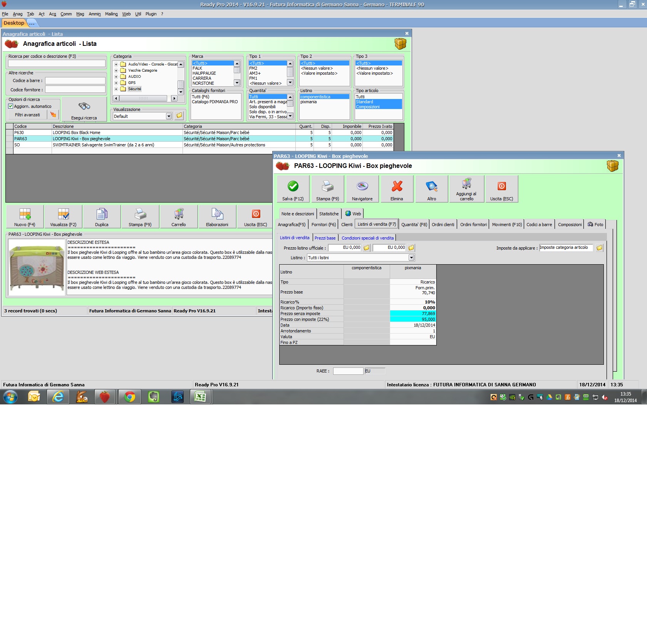Open Excel from the taskbar
Image resolution: width=647 pixels, height=644 pixels.
coord(200,397)
